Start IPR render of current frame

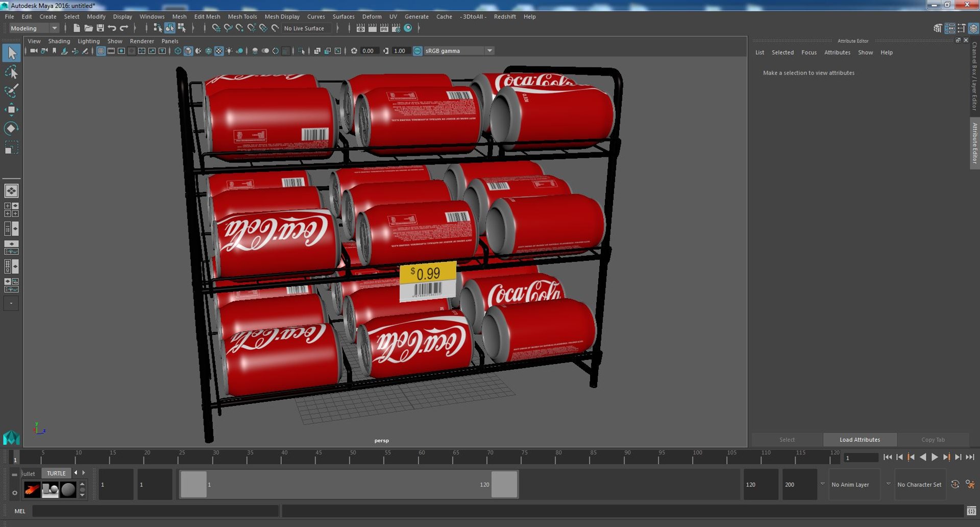click(x=384, y=28)
